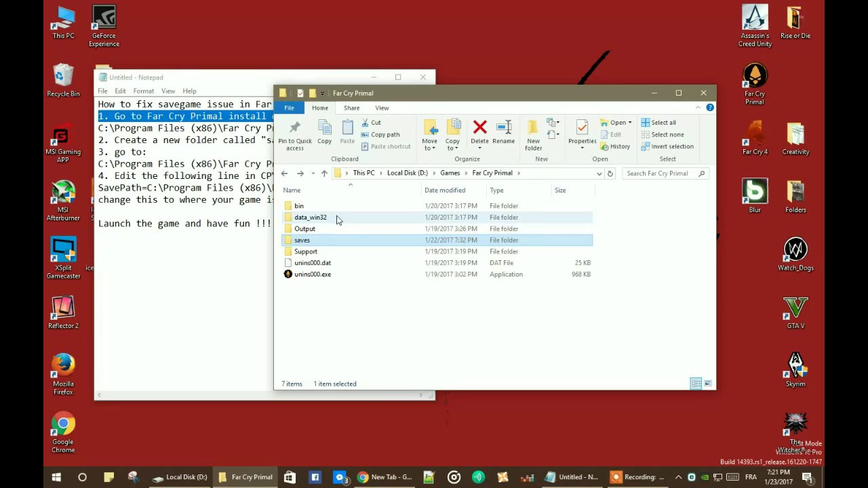Open Notepad's Format menu
This screenshot has width=868, height=488.
[x=143, y=91]
